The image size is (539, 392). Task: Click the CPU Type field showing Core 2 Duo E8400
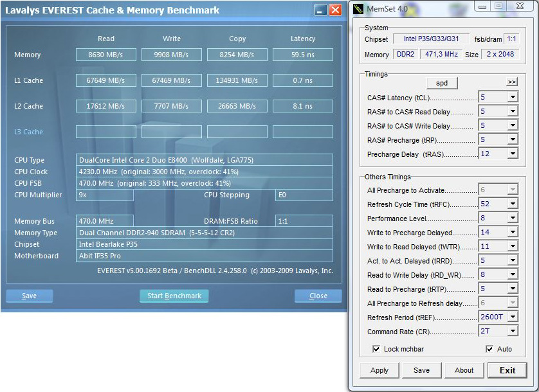(x=205, y=160)
